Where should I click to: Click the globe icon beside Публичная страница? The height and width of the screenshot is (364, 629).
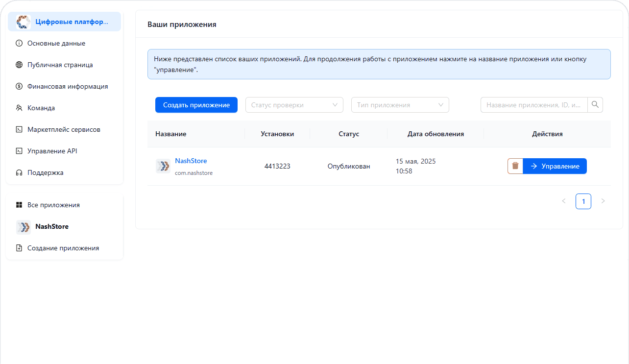pyautogui.click(x=19, y=65)
